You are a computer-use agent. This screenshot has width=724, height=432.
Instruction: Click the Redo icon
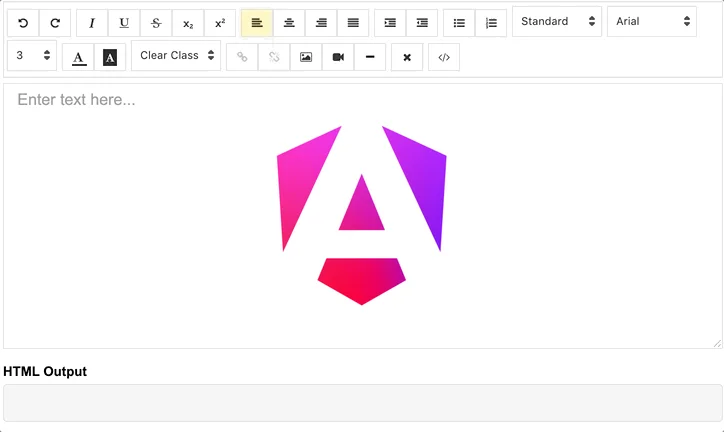[x=55, y=23]
